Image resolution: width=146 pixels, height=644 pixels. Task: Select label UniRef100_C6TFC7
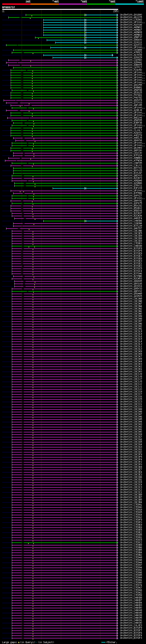(131, 67)
